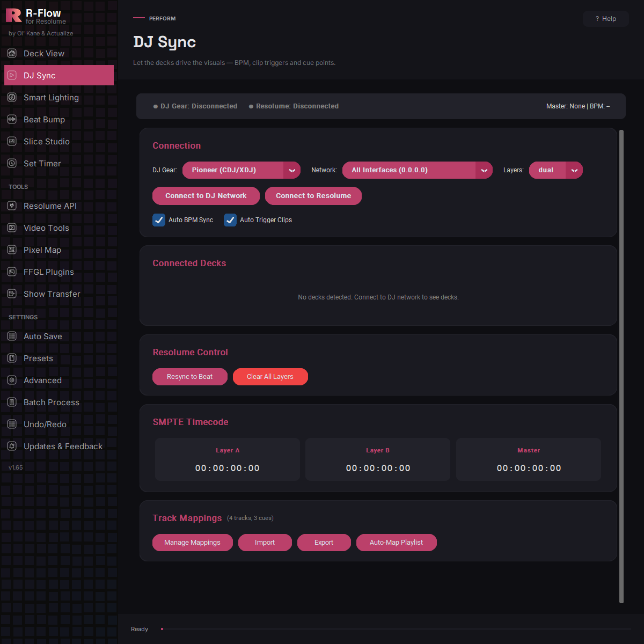The height and width of the screenshot is (644, 644).
Task: Click the red Clear All Layers button
Action: (x=270, y=377)
